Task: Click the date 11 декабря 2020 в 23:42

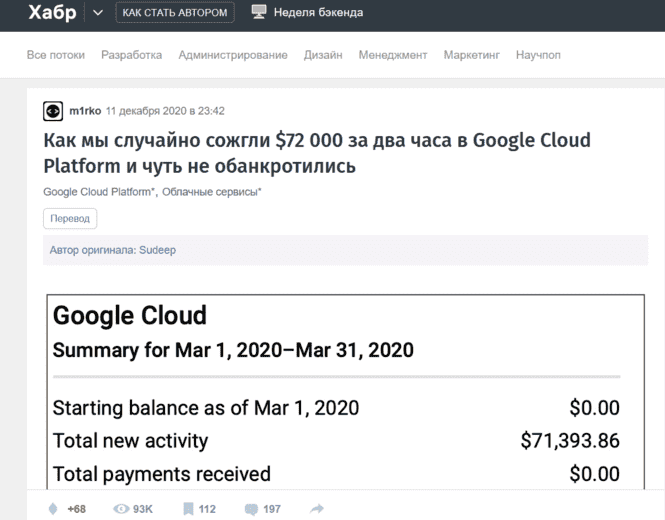Action: click(x=165, y=111)
